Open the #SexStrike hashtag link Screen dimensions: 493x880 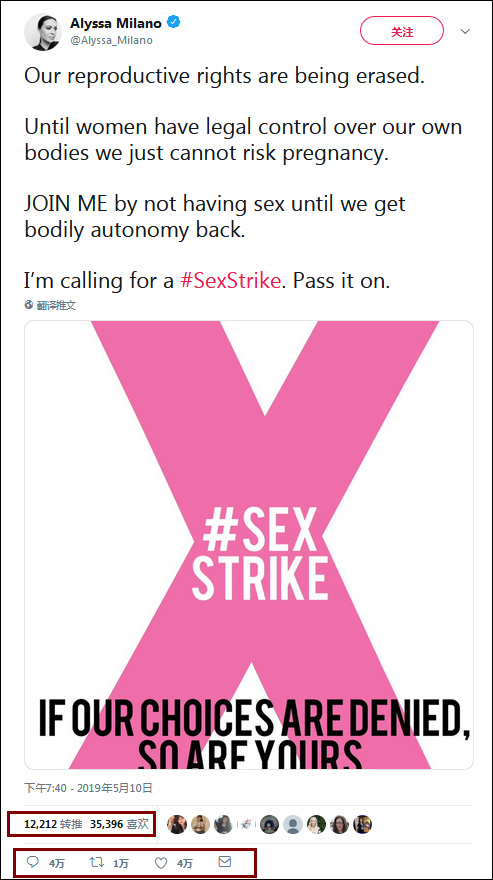click(x=230, y=280)
